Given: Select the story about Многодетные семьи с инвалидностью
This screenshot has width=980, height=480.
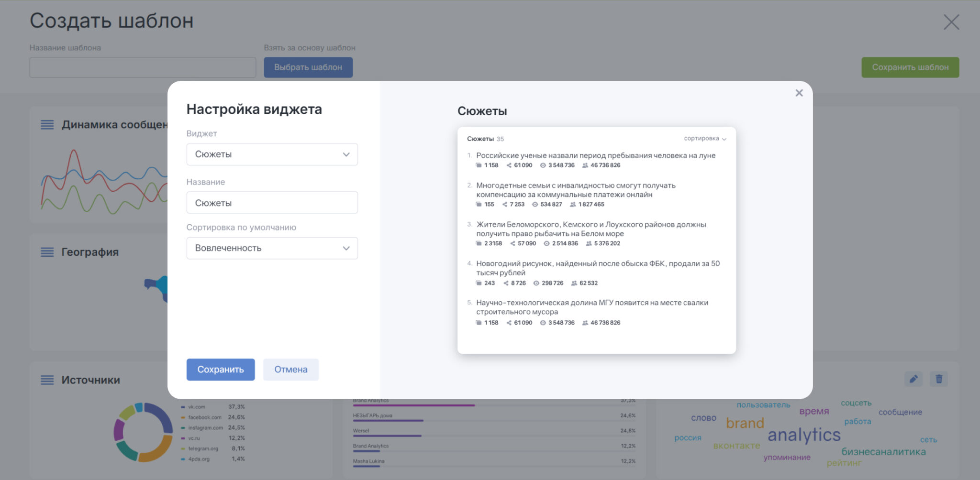Looking at the screenshot, I should [576, 190].
